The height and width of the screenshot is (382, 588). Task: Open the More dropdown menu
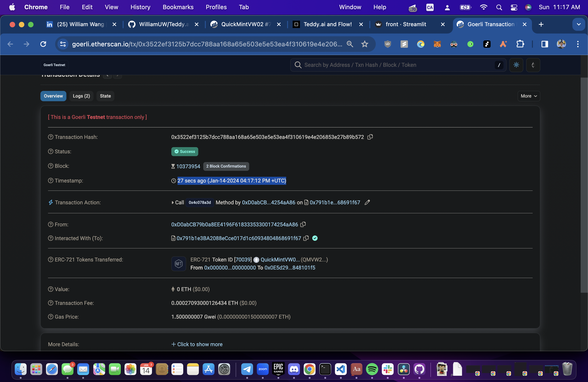click(529, 96)
